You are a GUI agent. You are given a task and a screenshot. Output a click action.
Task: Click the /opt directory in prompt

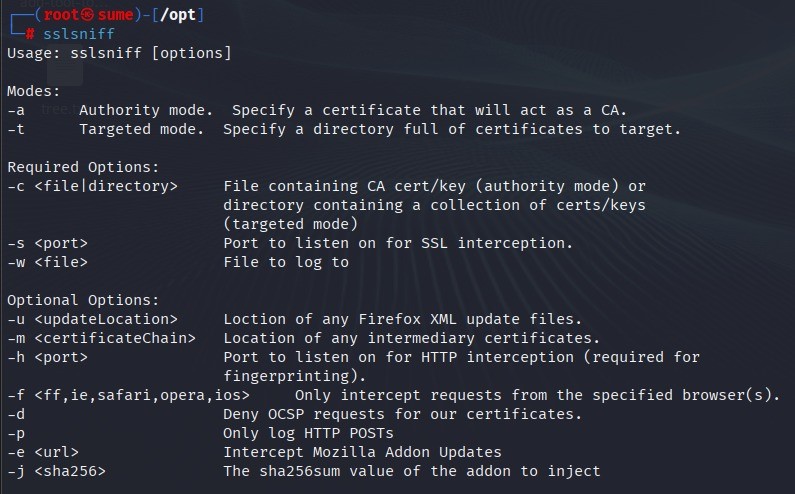177,15
